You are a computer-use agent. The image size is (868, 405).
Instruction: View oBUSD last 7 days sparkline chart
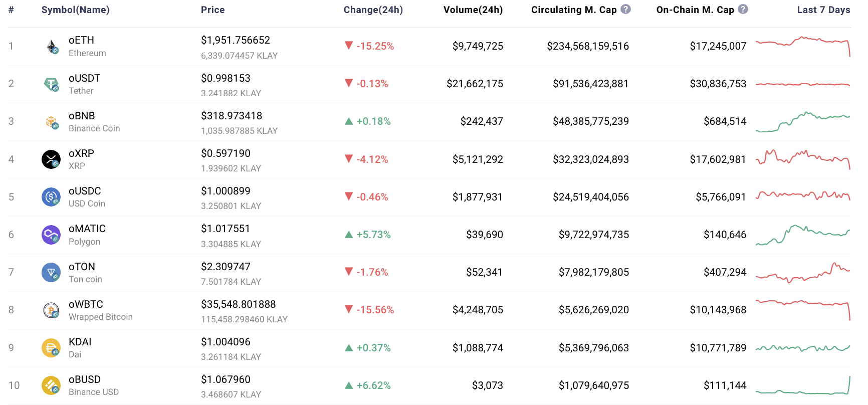802,385
